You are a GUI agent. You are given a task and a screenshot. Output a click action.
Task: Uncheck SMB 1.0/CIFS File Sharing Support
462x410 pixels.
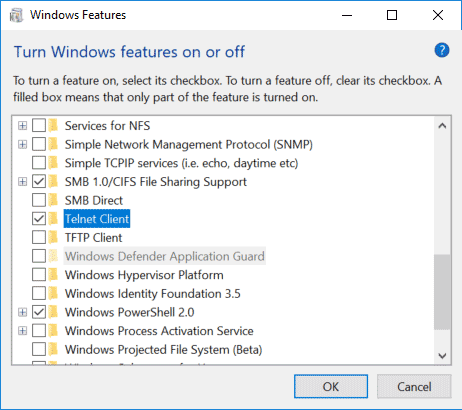tap(39, 182)
